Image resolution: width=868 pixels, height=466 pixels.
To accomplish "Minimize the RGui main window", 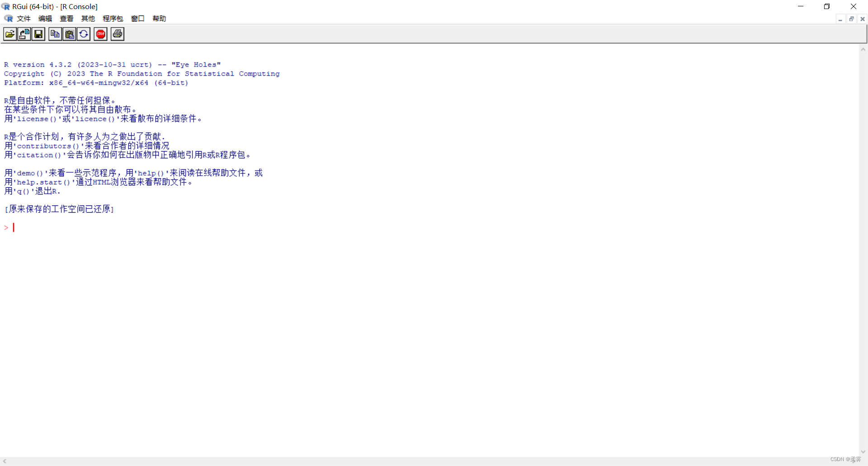I will point(801,6).
